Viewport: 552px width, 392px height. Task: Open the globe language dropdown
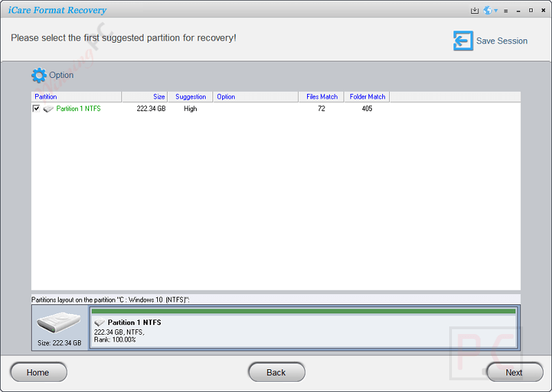coord(491,10)
